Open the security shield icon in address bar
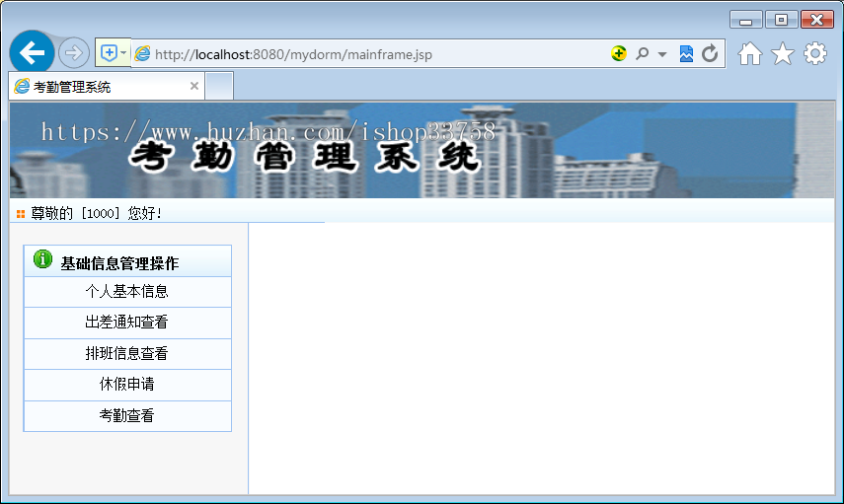 coord(109,52)
